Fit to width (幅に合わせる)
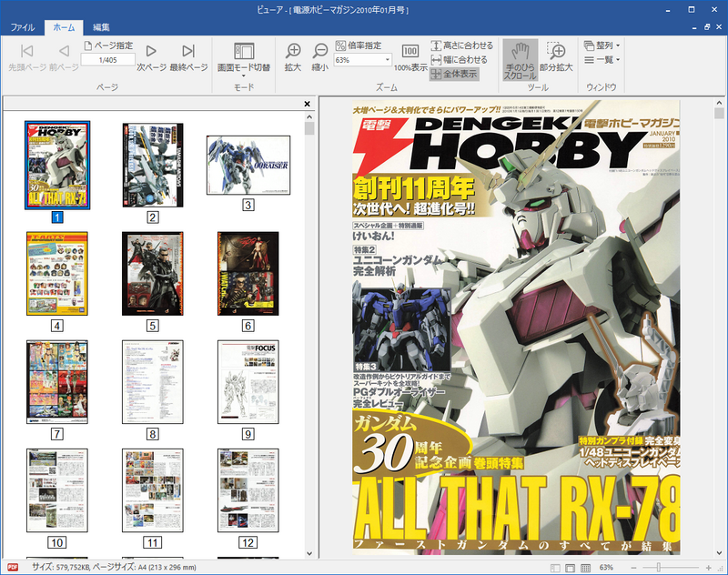The image size is (728, 575). (459, 59)
